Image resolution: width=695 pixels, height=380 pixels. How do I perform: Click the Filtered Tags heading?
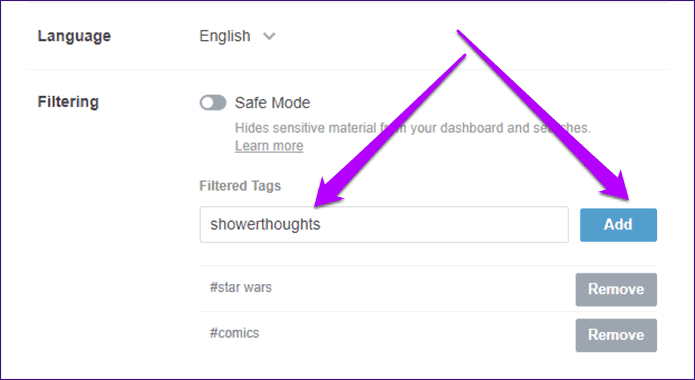pos(240,185)
